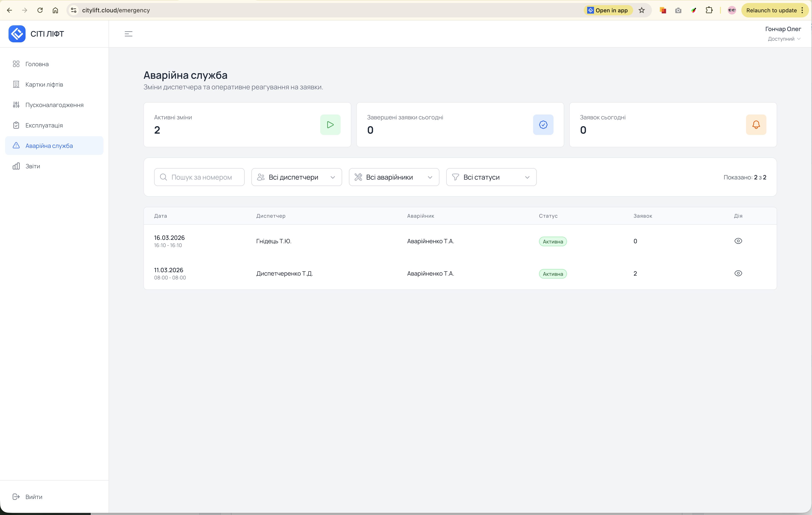This screenshot has width=812, height=515.
Task: Open the Всі статуси status filter
Action: coord(491,177)
